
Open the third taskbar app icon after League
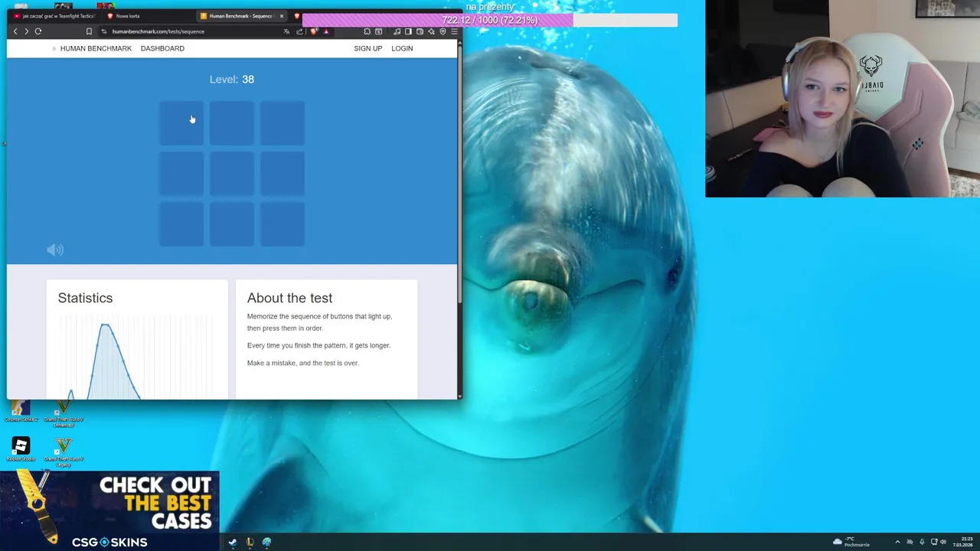(x=266, y=542)
